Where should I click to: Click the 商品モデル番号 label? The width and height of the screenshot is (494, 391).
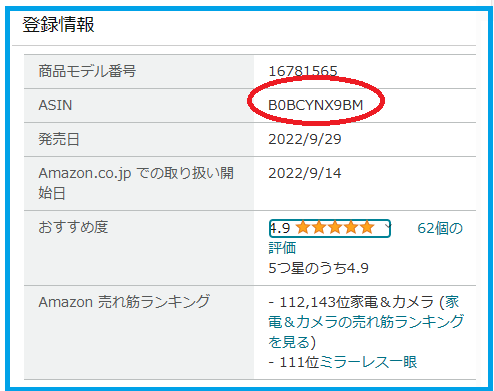point(87,71)
